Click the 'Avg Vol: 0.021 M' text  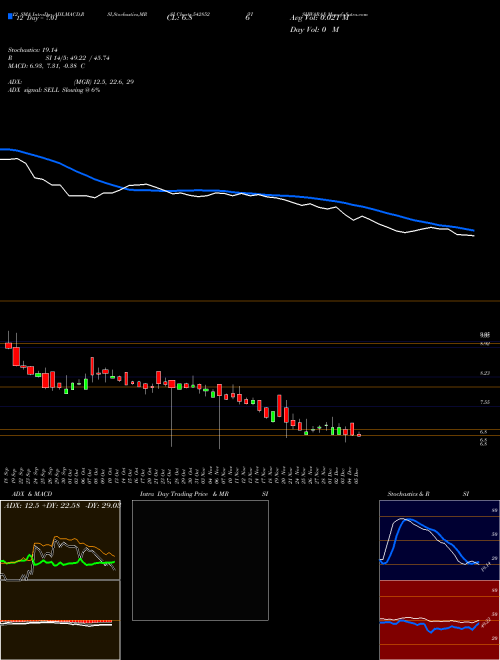point(319,18)
